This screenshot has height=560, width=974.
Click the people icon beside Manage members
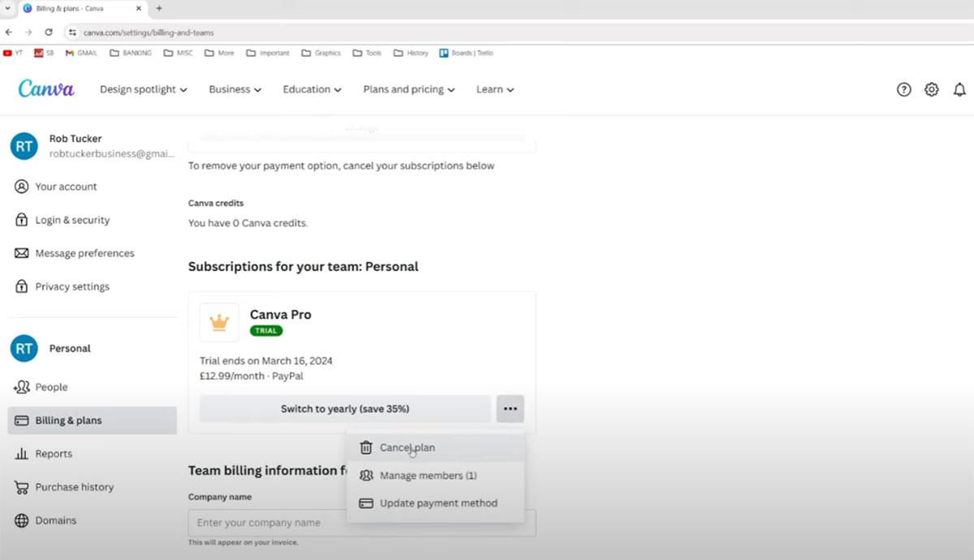coord(366,476)
